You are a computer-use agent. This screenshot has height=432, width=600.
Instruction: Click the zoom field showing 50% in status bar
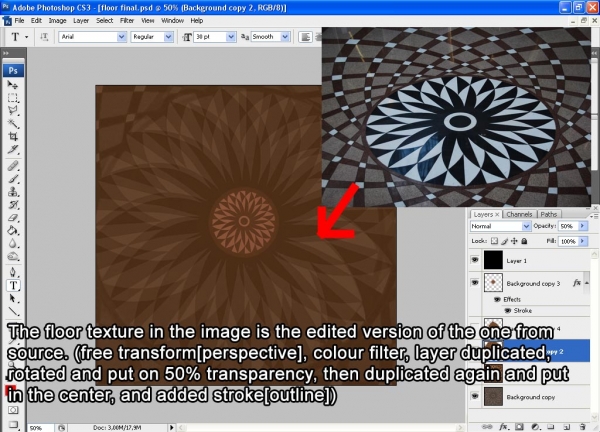[x=40, y=428]
